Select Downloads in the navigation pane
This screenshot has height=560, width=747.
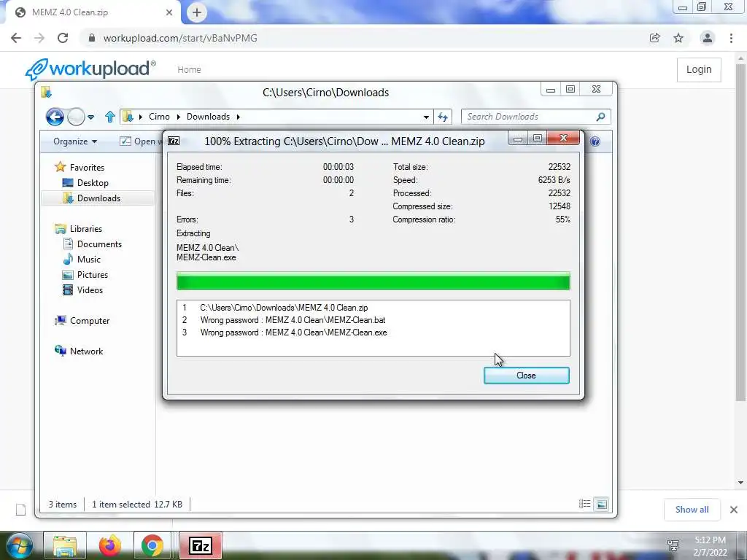98,198
